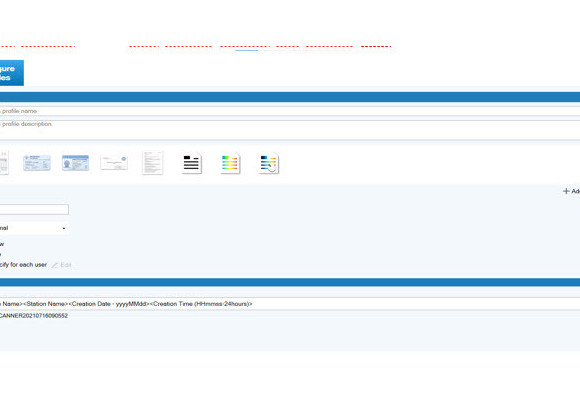Select the plain text page document icon
The height and width of the screenshot is (400, 580).
point(153,163)
